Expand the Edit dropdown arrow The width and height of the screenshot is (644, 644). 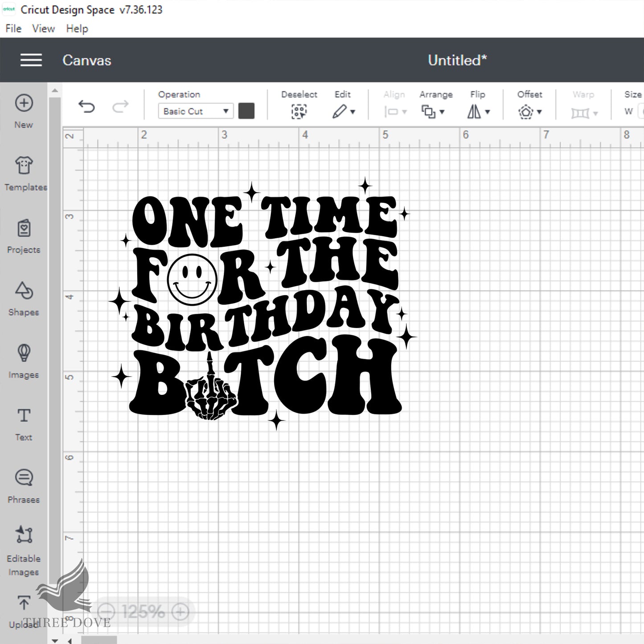point(353,112)
